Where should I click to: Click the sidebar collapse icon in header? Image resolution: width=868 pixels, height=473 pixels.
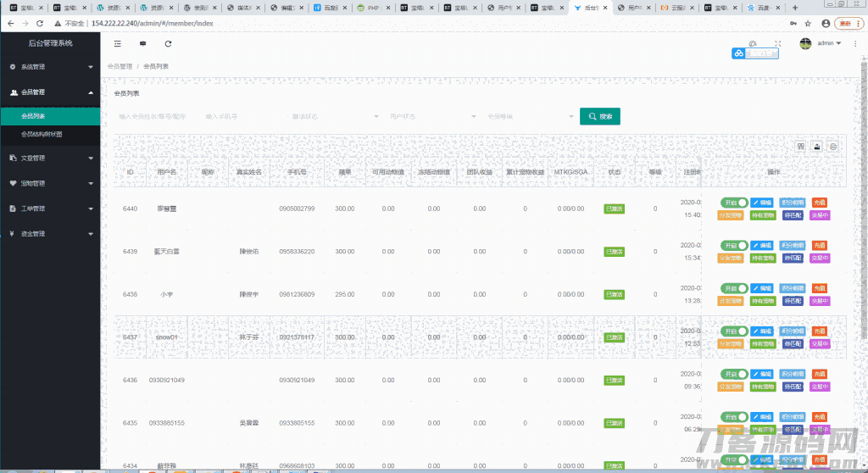click(117, 43)
